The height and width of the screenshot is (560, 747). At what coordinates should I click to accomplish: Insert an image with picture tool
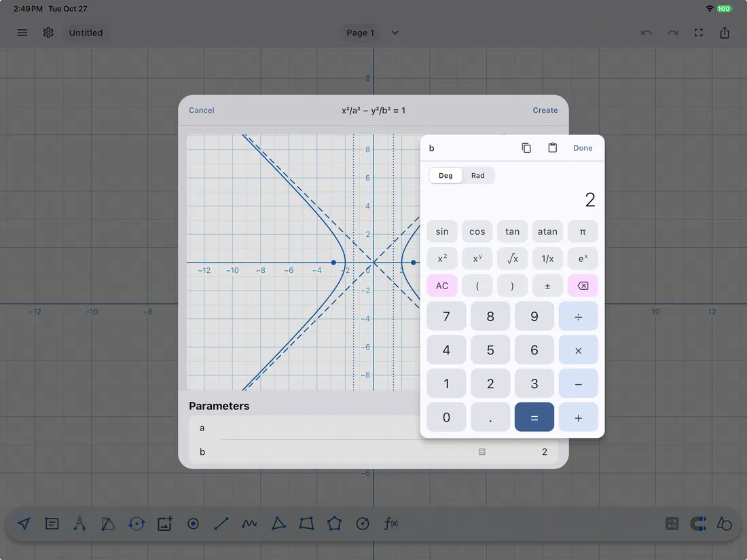coord(165,524)
